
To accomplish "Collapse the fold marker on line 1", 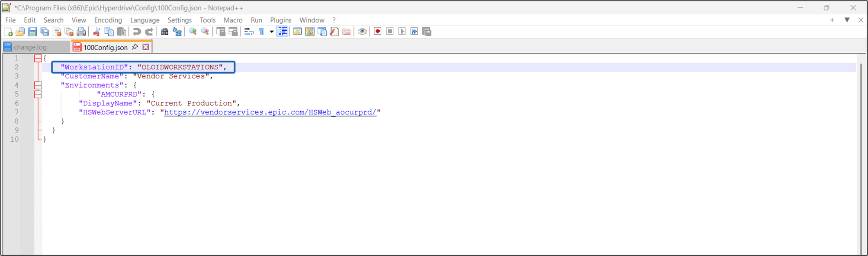I will point(38,58).
